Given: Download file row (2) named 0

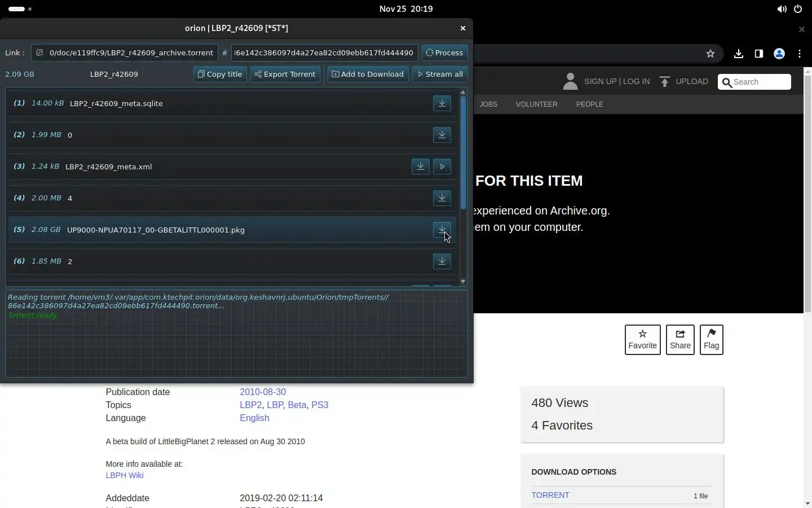Looking at the screenshot, I should coord(442,135).
